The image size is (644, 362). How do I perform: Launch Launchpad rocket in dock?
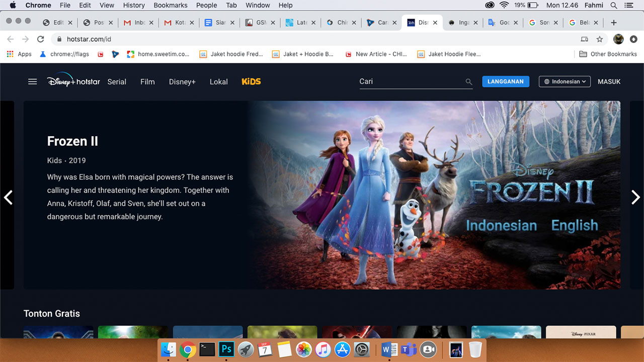[246, 349]
